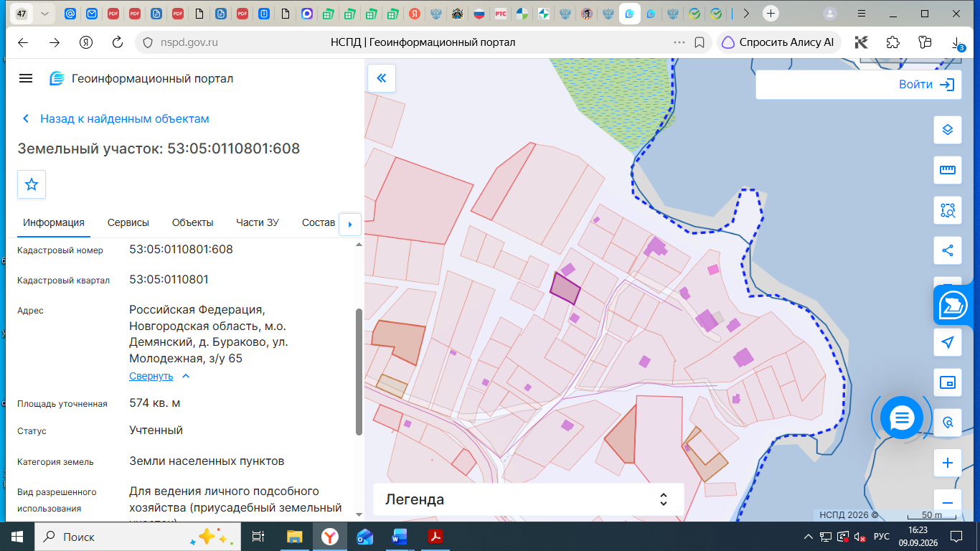Viewport: 980px width, 551px height.
Task: Expand the Легенда panel
Action: tap(528, 499)
